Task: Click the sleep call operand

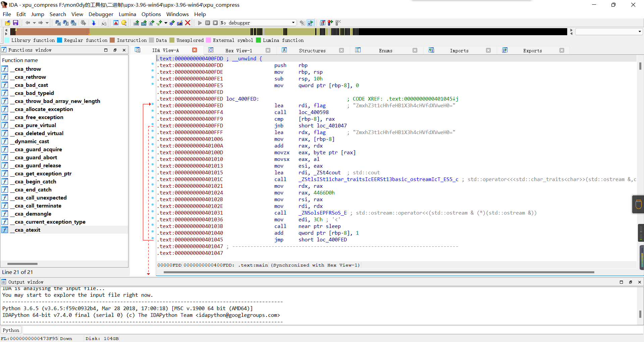Action: (333, 226)
